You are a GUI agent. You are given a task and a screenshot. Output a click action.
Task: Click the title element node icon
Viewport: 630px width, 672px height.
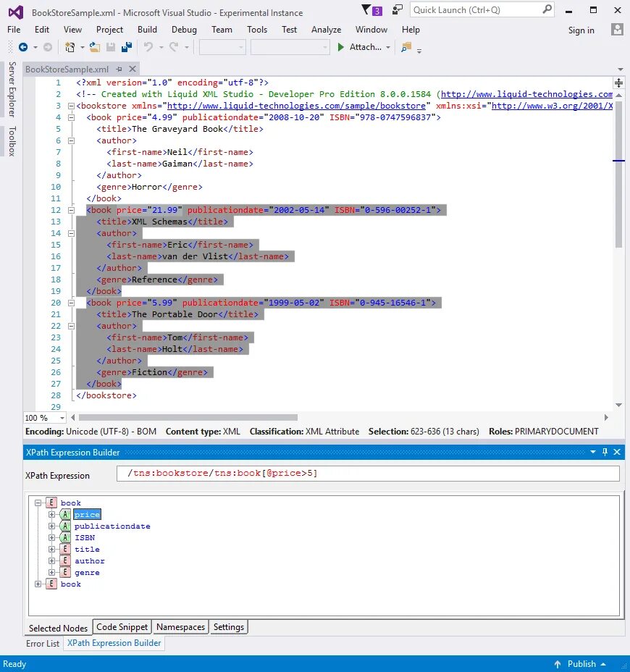tap(64, 549)
